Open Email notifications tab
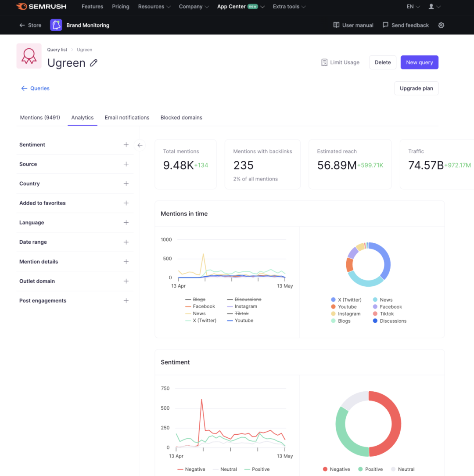 click(127, 118)
